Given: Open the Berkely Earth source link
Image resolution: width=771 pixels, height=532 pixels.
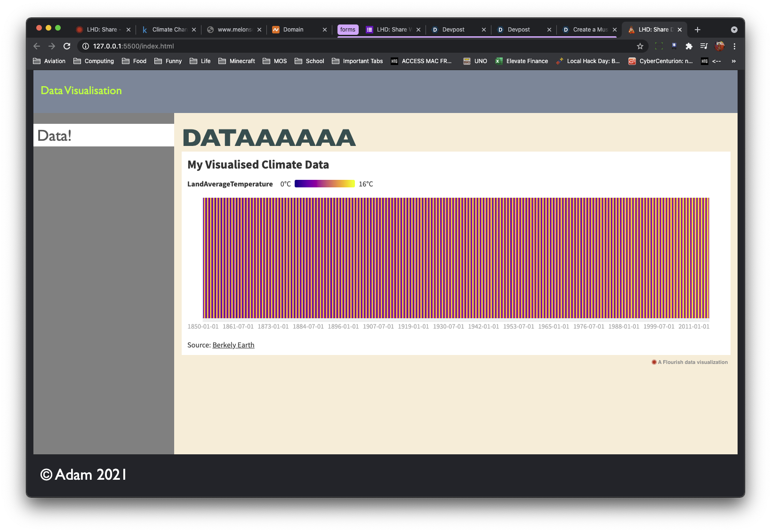Looking at the screenshot, I should (233, 345).
